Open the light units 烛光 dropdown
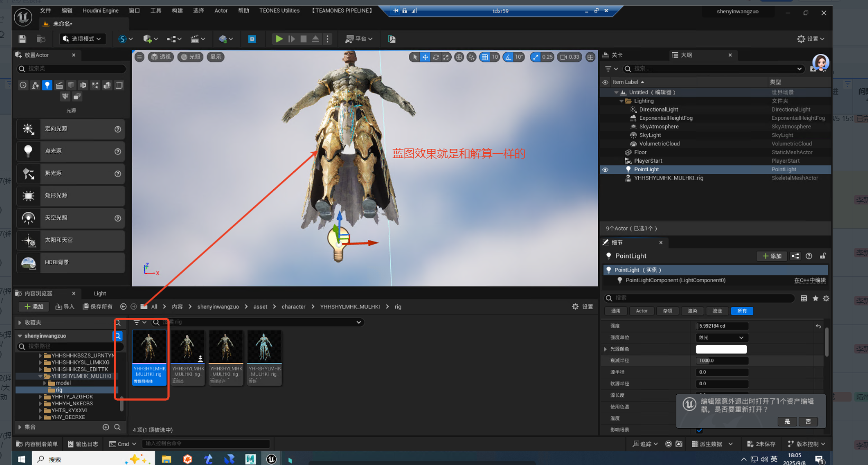Screen dimensions: 868x465 pyautogui.click(x=722, y=338)
